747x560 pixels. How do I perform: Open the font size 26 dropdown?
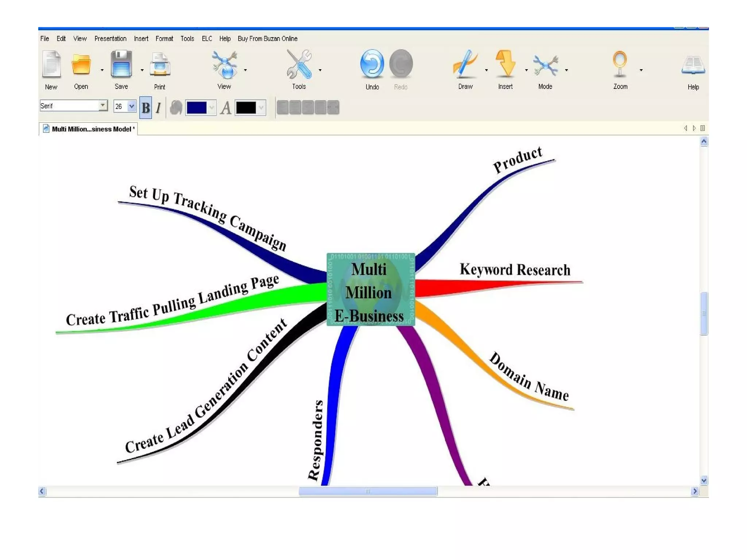point(131,106)
